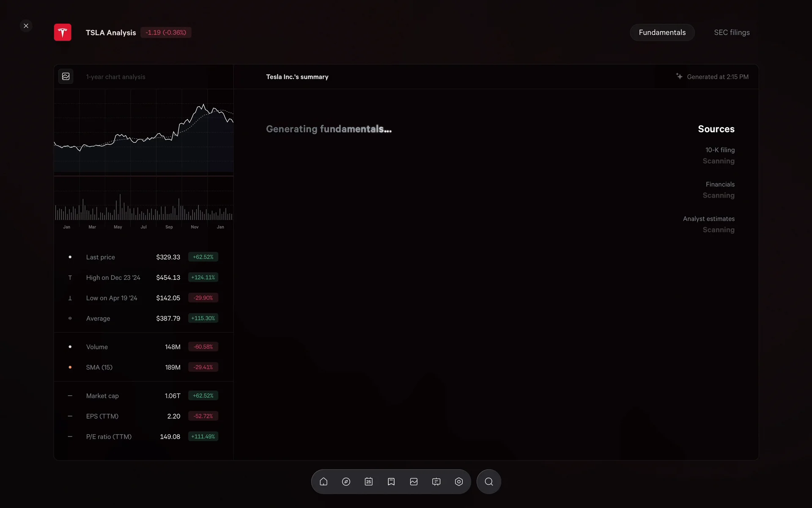Click the Financials source entry

pos(720,185)
